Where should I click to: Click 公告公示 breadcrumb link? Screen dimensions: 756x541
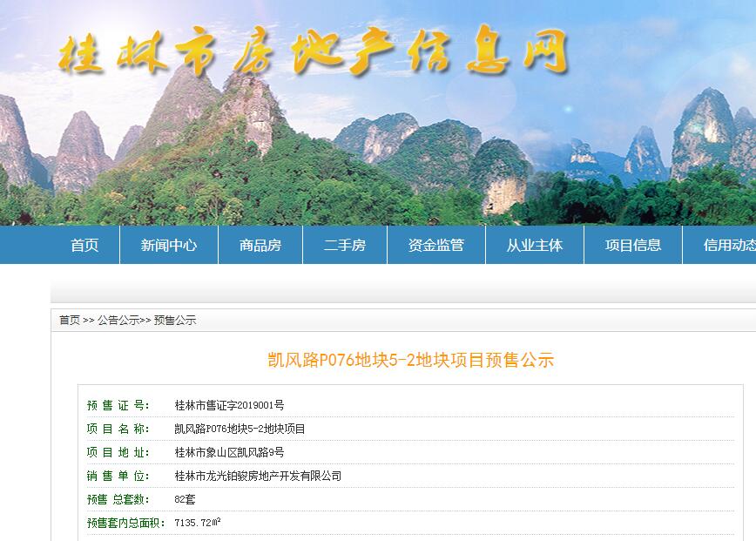(x=118, y=321)
